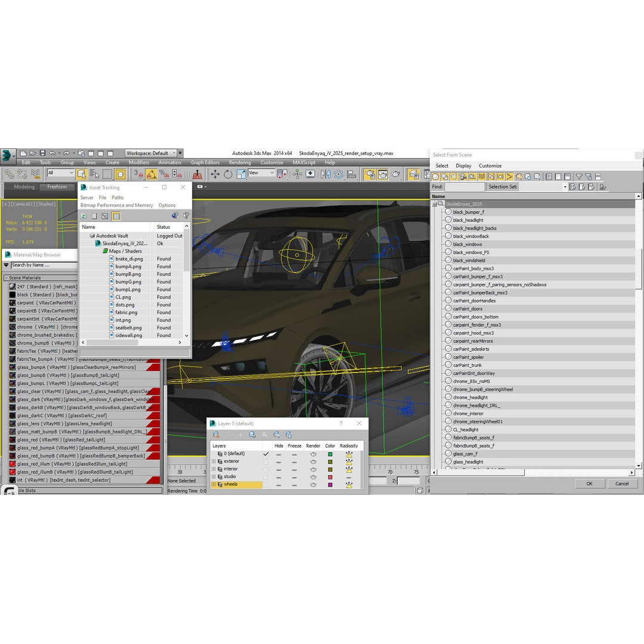The width and height of the screenshot is (644, 644).
Task: Activate the Select Object tool
Action: tap(81, 174)
